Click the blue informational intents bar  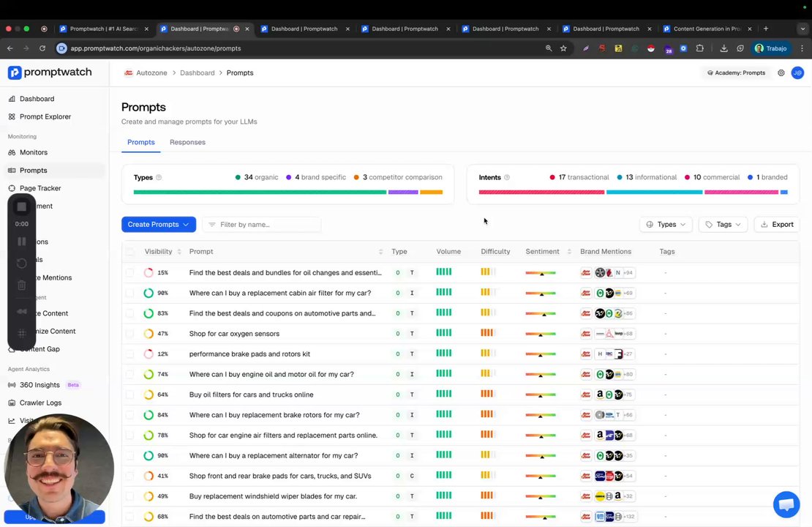(654, 192)
